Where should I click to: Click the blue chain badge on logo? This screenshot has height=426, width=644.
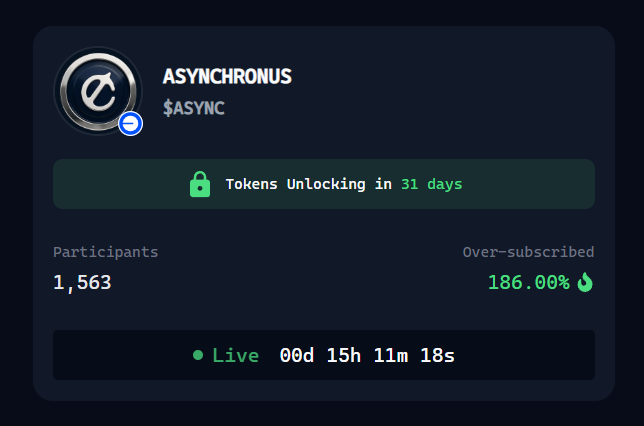click(131, 123)
